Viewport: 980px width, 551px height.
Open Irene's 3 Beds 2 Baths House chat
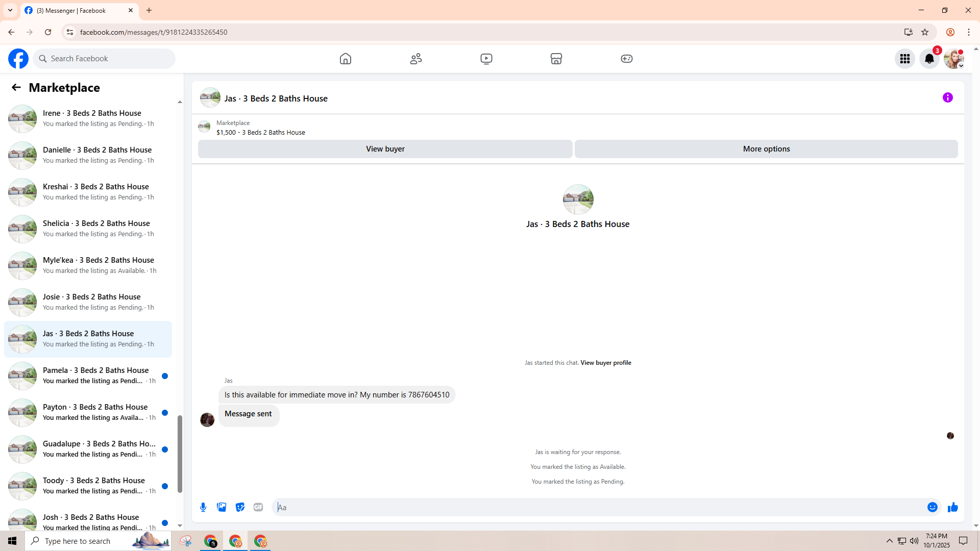[x=88, y=118]
